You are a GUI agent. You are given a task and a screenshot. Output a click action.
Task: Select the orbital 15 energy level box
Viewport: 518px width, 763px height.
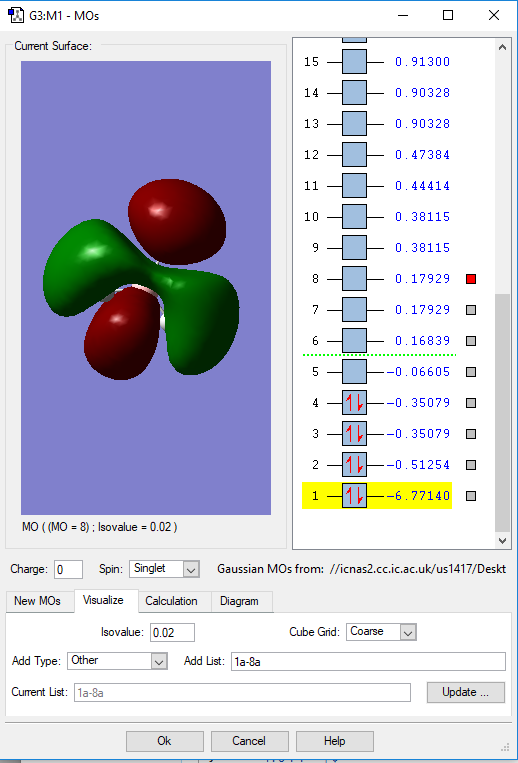pyautogui.click(x=354, y=62)
